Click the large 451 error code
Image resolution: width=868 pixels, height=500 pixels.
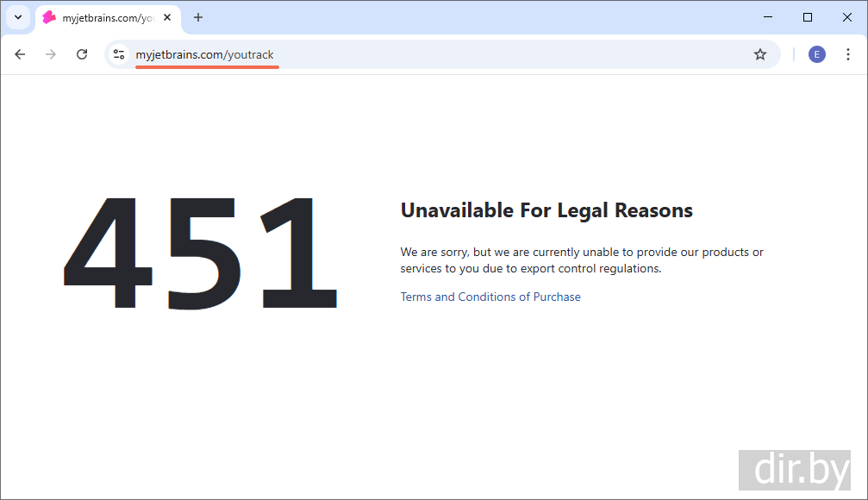[201, 253]
